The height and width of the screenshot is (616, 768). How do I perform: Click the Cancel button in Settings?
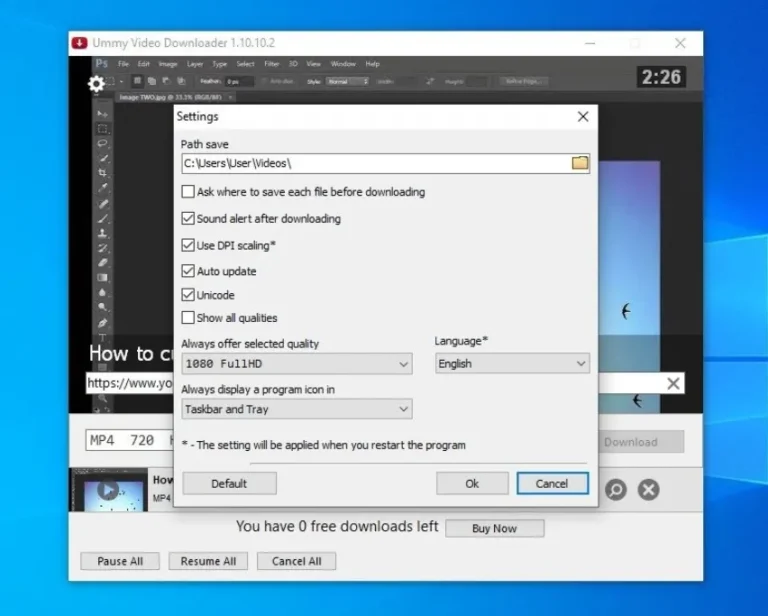pos(552,483)
